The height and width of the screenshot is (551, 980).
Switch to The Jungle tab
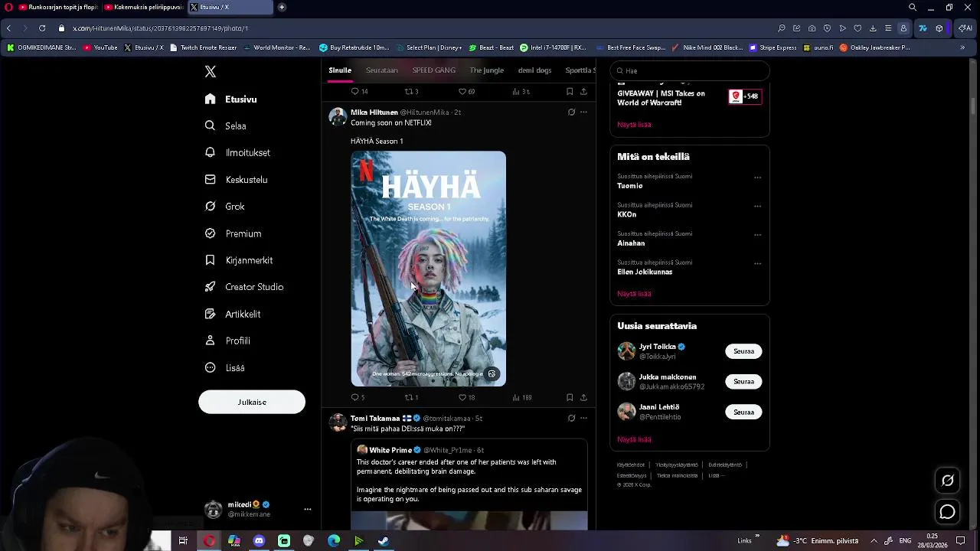486,70
